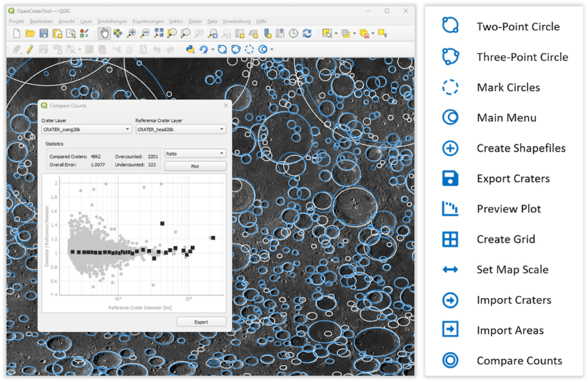
Task: Create a new blank project
Action: pyautogui.click(x=17, y=33)
